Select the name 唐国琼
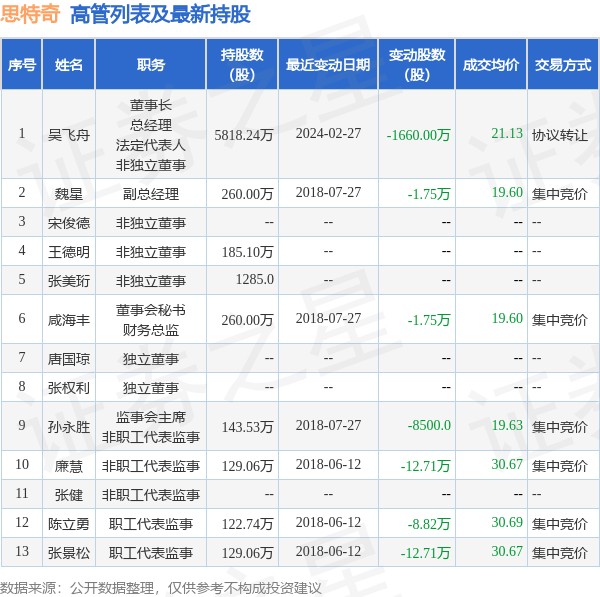Screen dimensions: 600x597 click(x=68, y=359)
